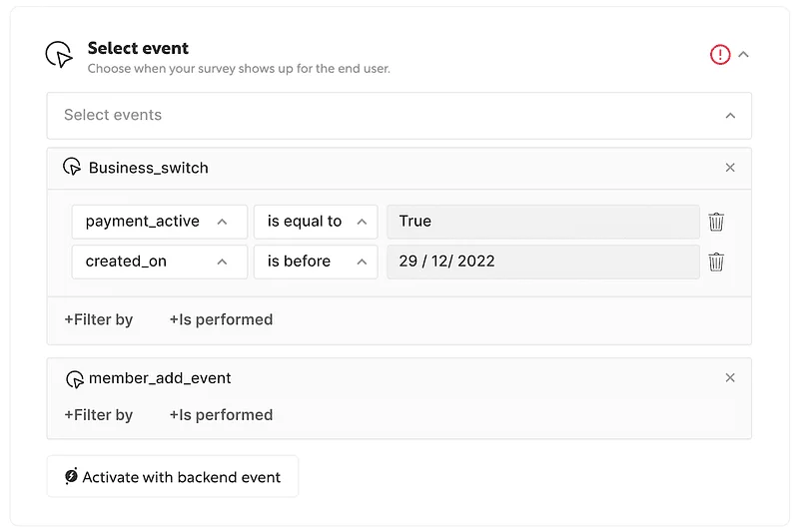Delete the created_on filter row
The width and height of the screenshot is (799, 532).
(x=716, y=263)
